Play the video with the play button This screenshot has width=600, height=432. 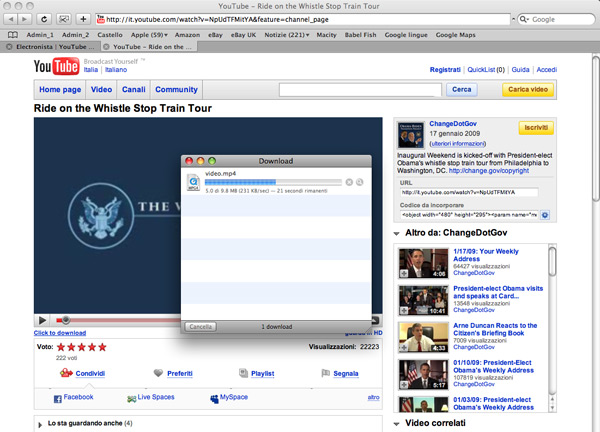coord(42,320)
